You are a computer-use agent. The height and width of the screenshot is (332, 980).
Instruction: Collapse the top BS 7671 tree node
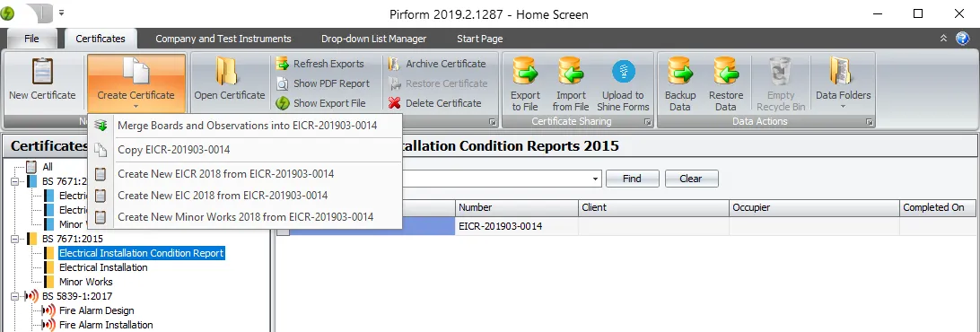15,181
